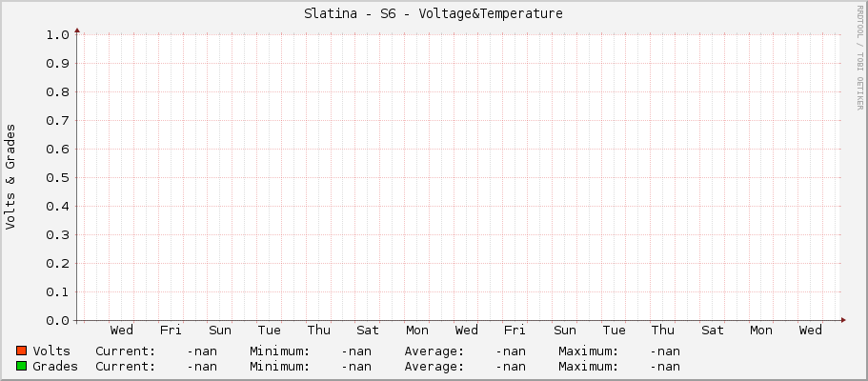Select the Volts Minimum -nan value

coord(356,351)
